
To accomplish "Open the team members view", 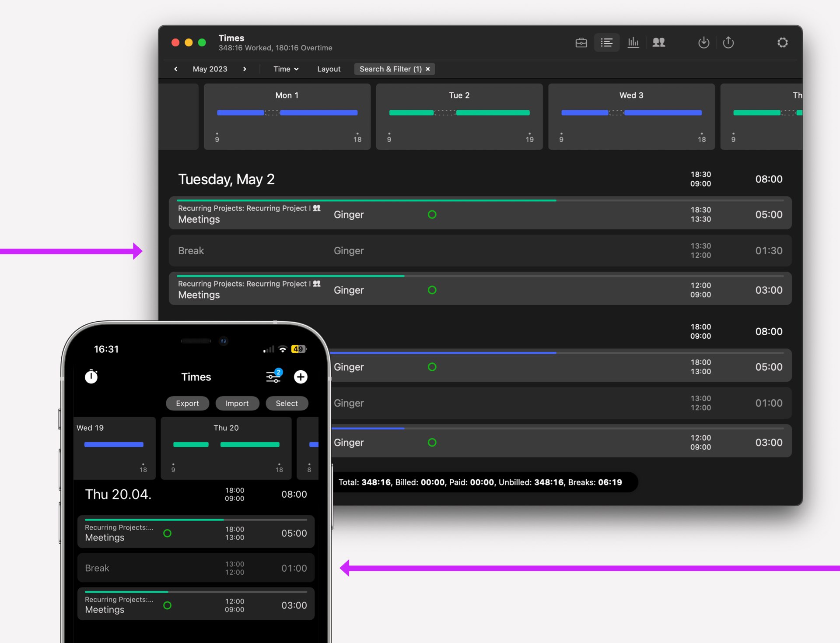I will pyautogui.click(x=658, y=42).
